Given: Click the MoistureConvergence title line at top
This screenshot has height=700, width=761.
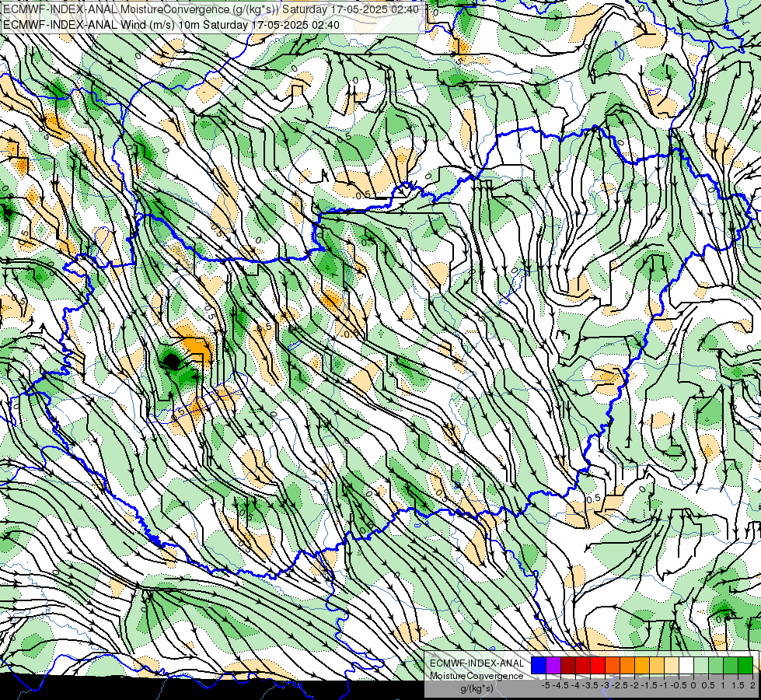Looking at the screenshot, I should (x=210, y=9).
